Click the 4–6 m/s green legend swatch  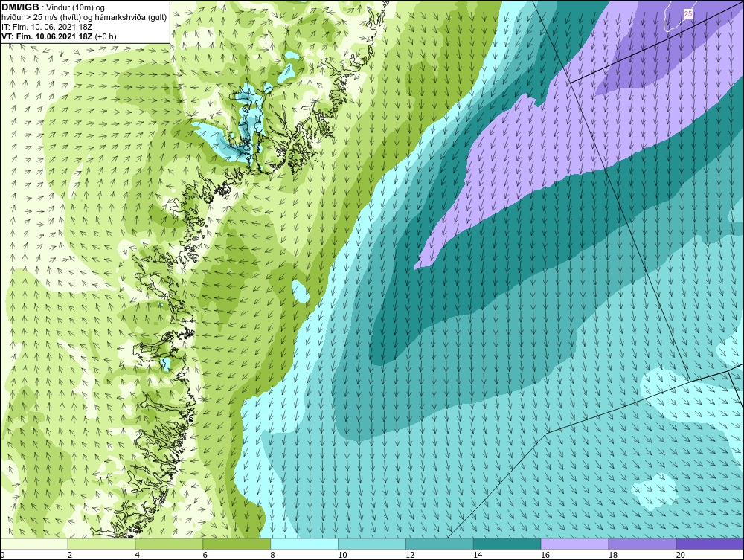pyautogui.click(x=169, y=544)
